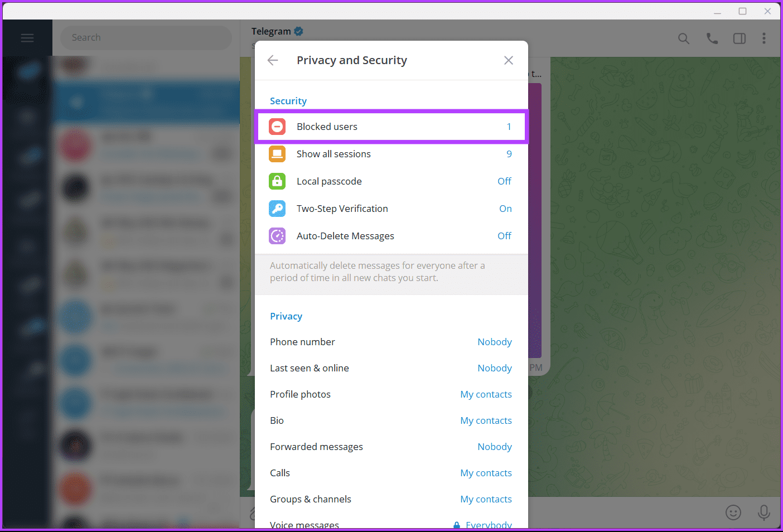Toggle the right side panel icon
This screenshot has height=532, width=783.
(x=739, y=38)
